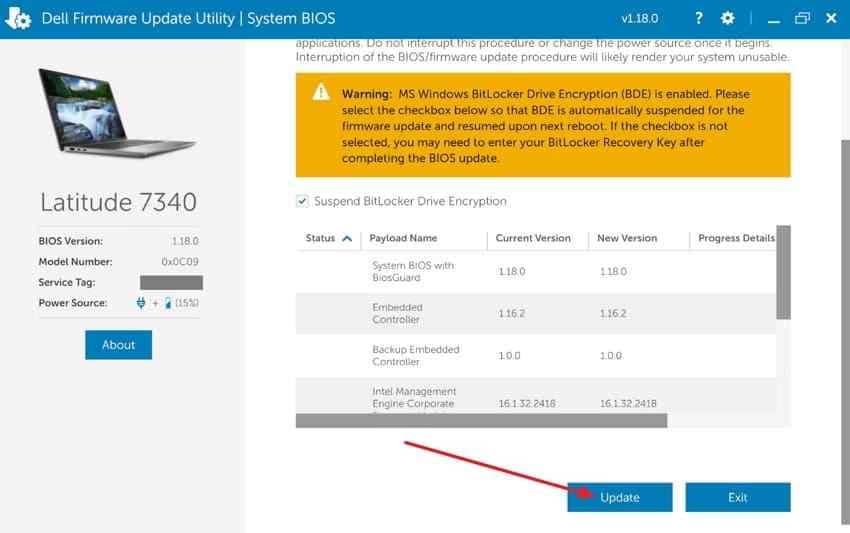Viewport: 850px width, 533px height.
Task: Open the About button
Action: pyautogui.click(x=118, y=345)
